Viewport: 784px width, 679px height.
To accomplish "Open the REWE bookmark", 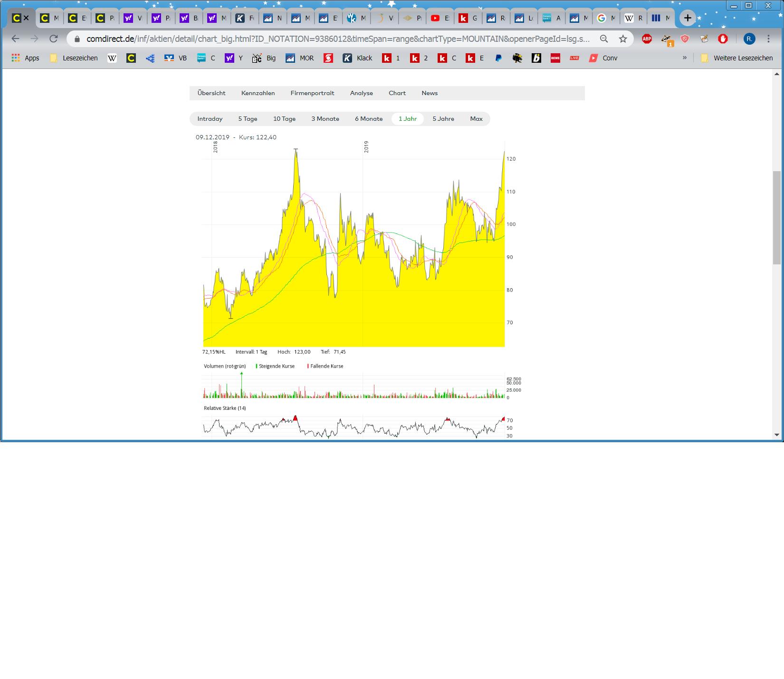I will tap(555, 58).
